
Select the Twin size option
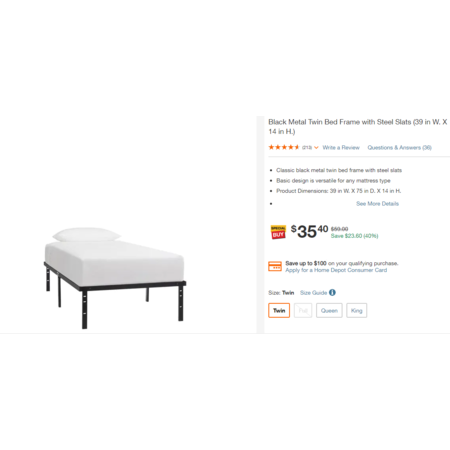[x=279, y=311]
